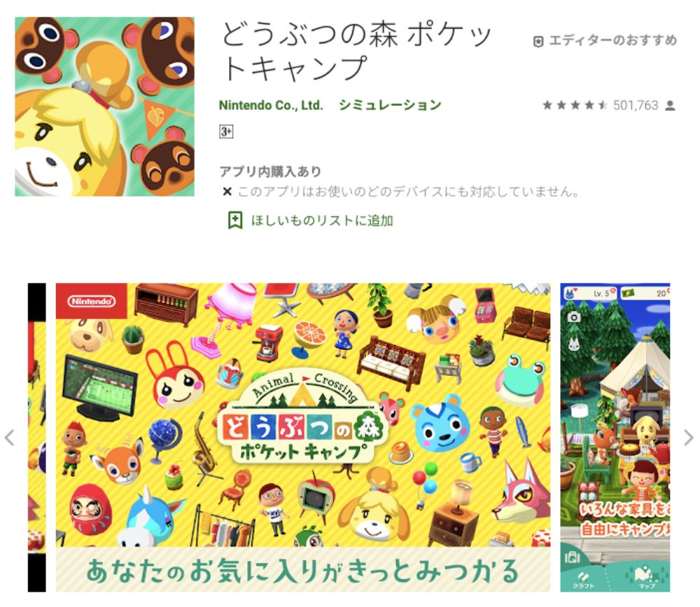Click the 3+ content rating badge
This screenshot has height=607, width=700.
tap(226, 132)
